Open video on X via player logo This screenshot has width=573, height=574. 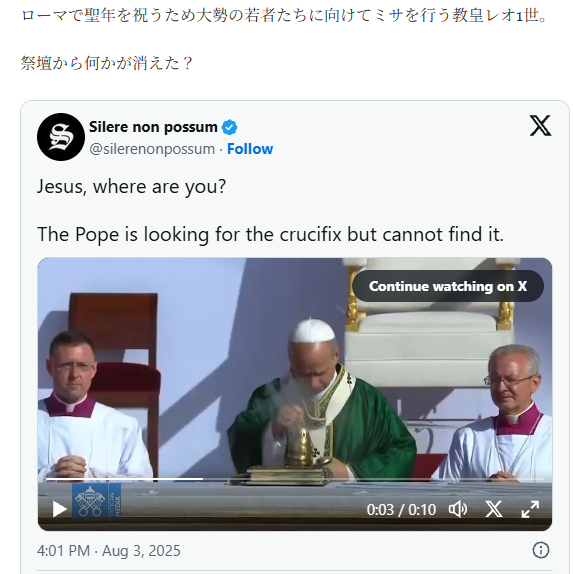click(x=494, y=509)
